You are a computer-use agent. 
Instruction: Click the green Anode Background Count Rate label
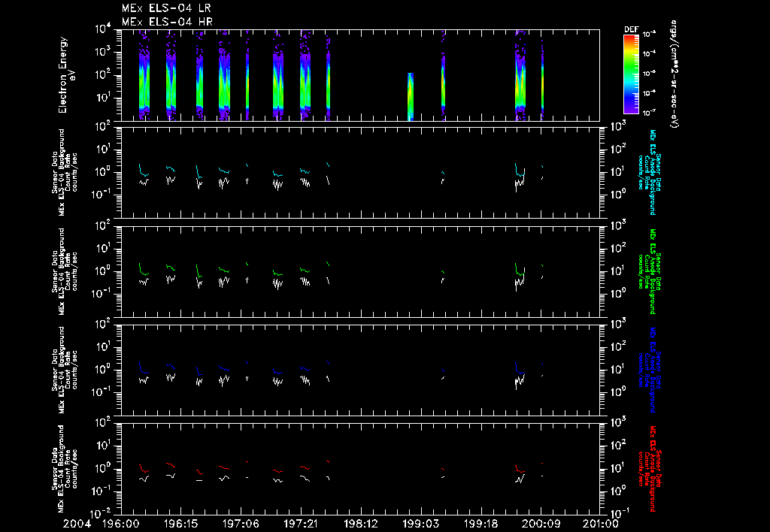[649, 271]
